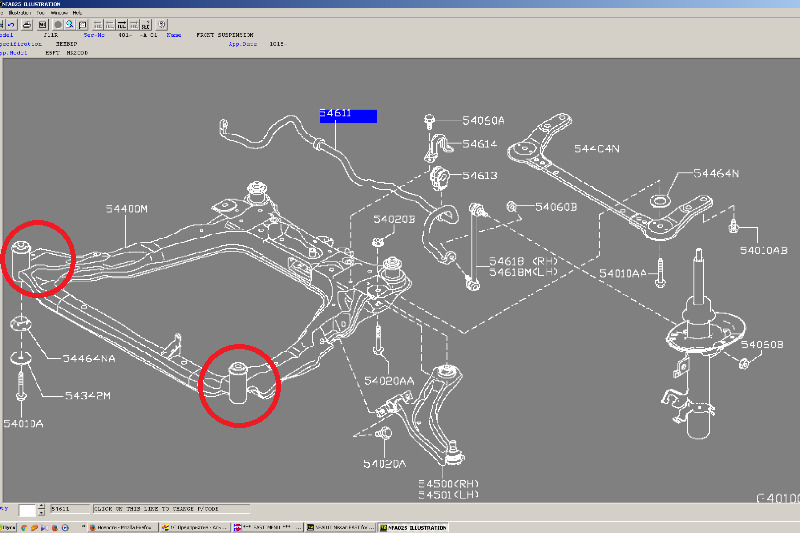The height and width of the screenshot is (533, 800).
Task: Click the printer icon in the toolbar
Action: 27,24
